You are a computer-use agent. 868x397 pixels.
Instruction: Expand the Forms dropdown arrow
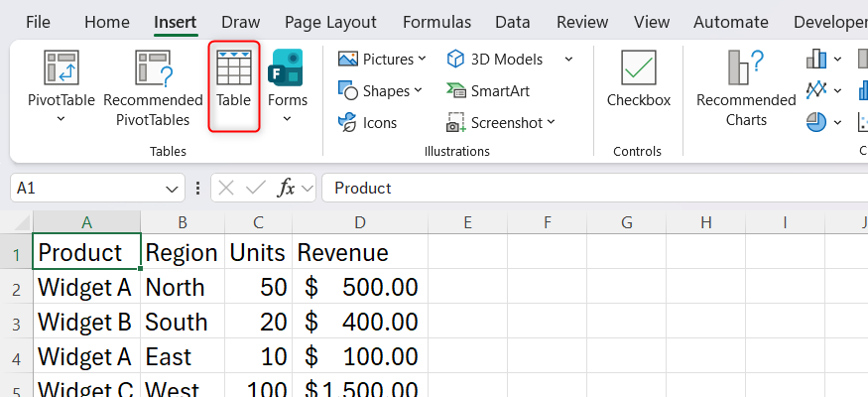pos(287,118)
